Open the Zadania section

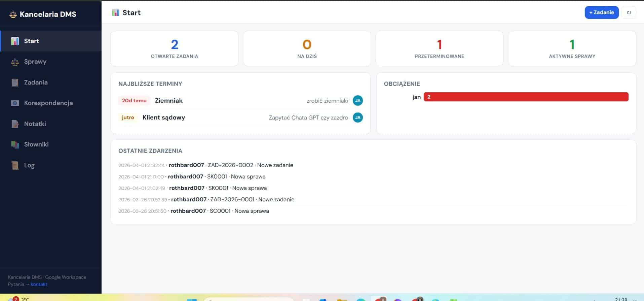coord(51,82)
